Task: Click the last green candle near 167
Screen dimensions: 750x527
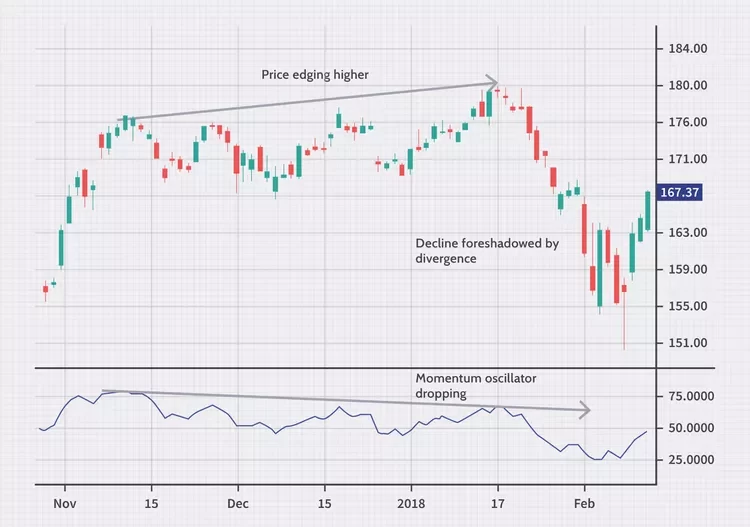Action: [x=648, y=211]
